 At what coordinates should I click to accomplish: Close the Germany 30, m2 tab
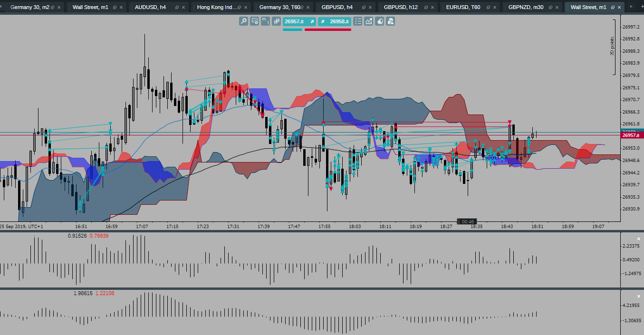[x=59, y=8]
